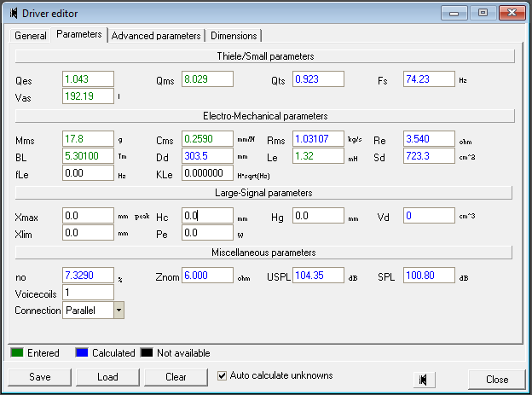
Task: Select the Dd field showing 303.5
Action: point(208,156)
